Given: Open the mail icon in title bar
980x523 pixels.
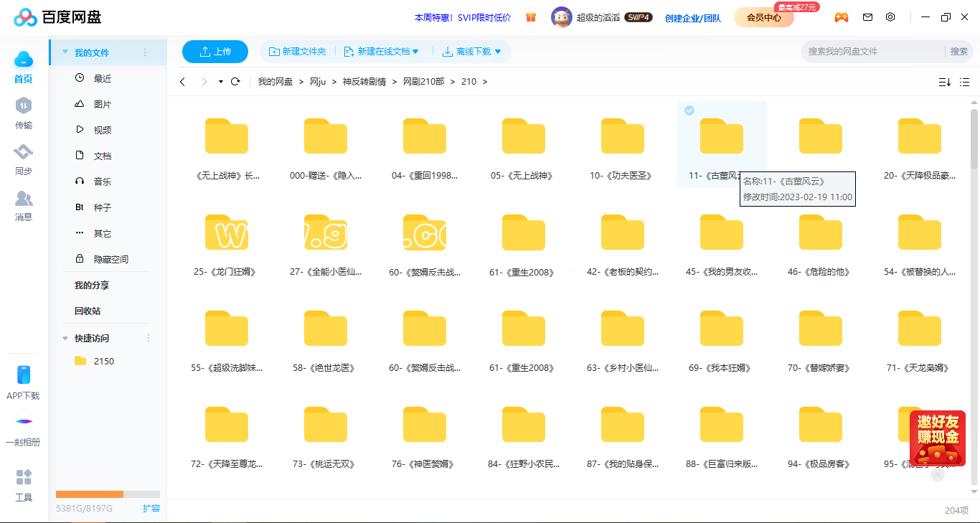Looking at the screenshot, I should pyautogui.click(x=867, y=17).
